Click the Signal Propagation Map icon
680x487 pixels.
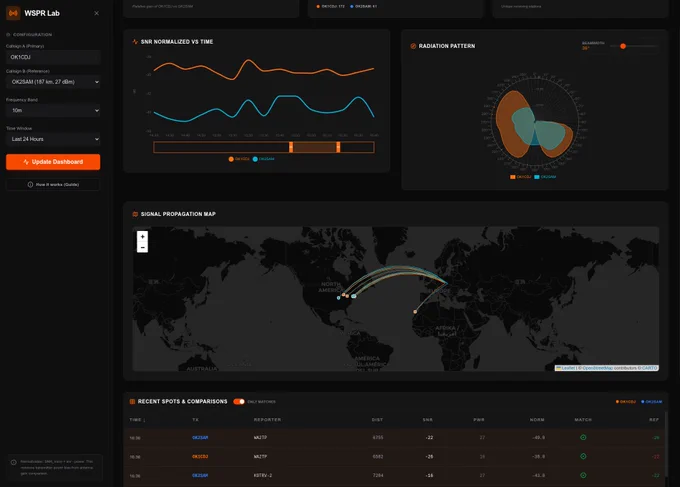(x=135, y=214)
